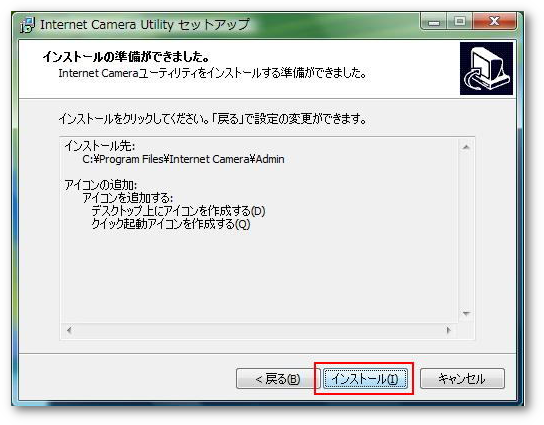This screenshot has width=544, height=425.
Task: Close the setup window with the X button
Action: [x=494, y=22]
